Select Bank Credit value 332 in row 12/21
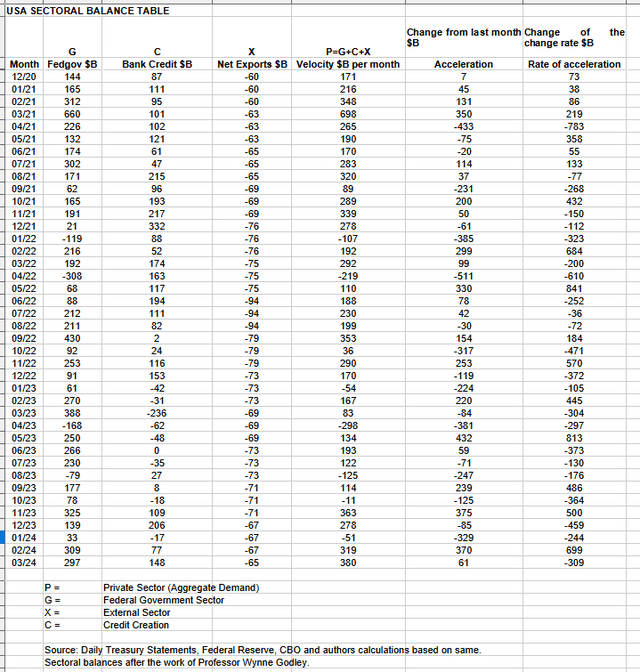This screenshot has width=640, height=672. (x=157, y=226)
